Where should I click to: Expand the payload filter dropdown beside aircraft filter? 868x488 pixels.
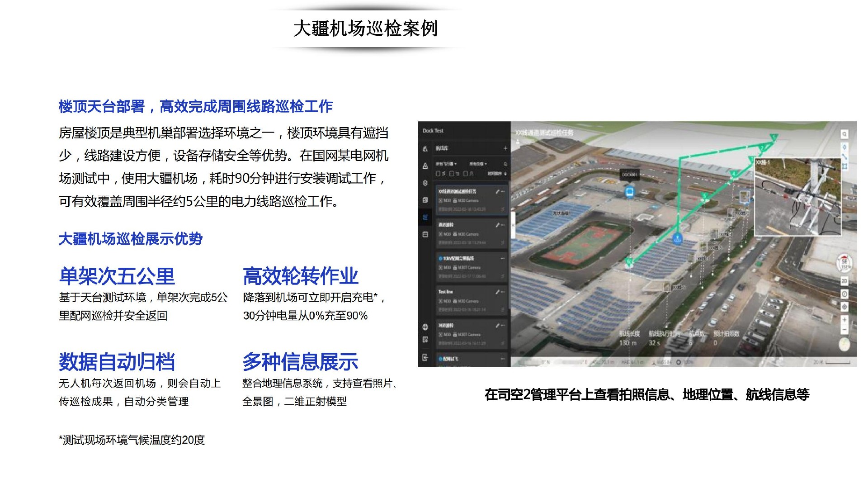pyautogui.click(x=478, y=164)
